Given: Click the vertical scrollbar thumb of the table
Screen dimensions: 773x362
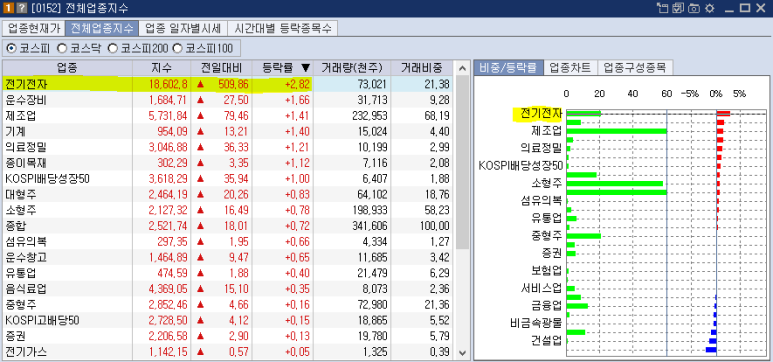Looking at the screenshot, I should (462, 163).
